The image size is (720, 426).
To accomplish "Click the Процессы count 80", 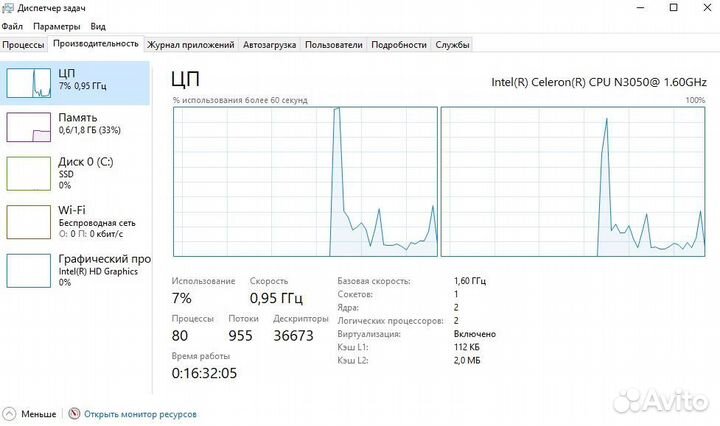I will [x=180, y=336].
